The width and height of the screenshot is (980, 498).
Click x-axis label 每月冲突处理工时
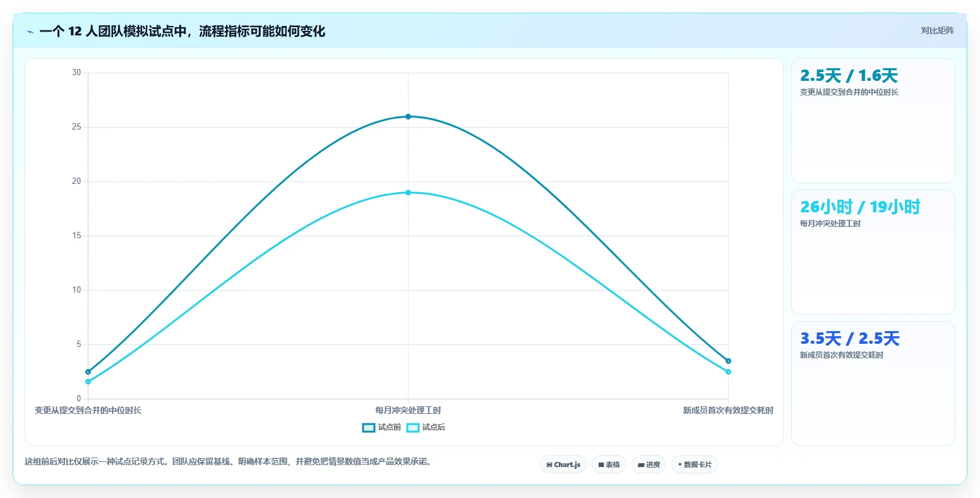point(408,410)
